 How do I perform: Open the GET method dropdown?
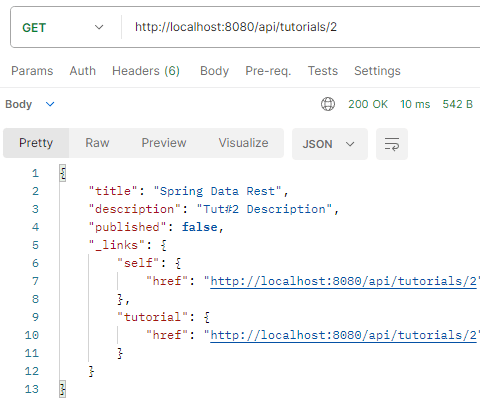(63, 27)
